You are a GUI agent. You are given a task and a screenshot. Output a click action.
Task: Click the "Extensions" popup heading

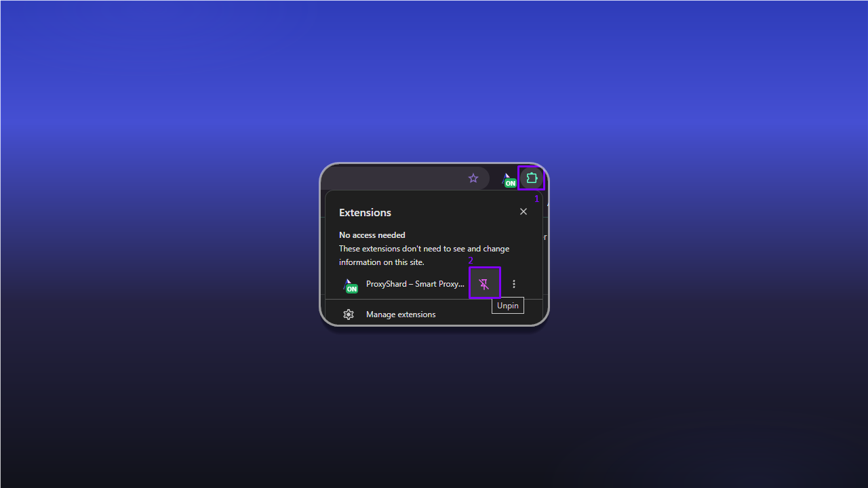(x=365, y=213)
